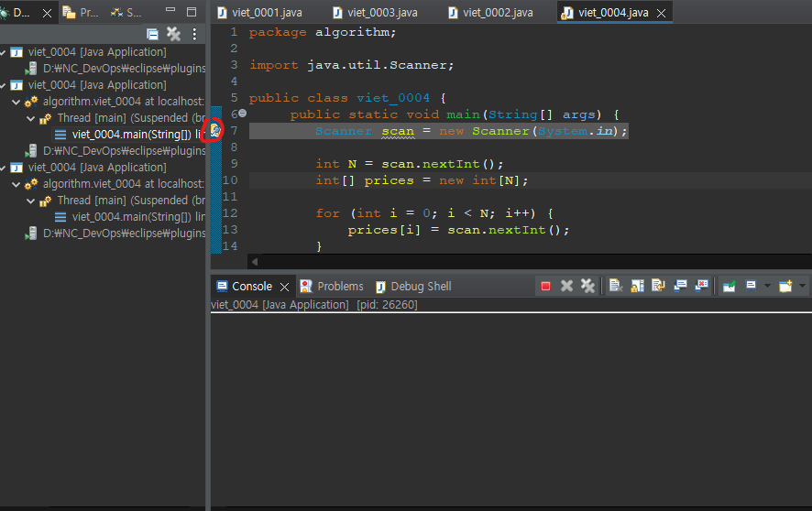The image size is (812, 511).
Task: Close the Console view tab
Action: (x=285, y=287)
